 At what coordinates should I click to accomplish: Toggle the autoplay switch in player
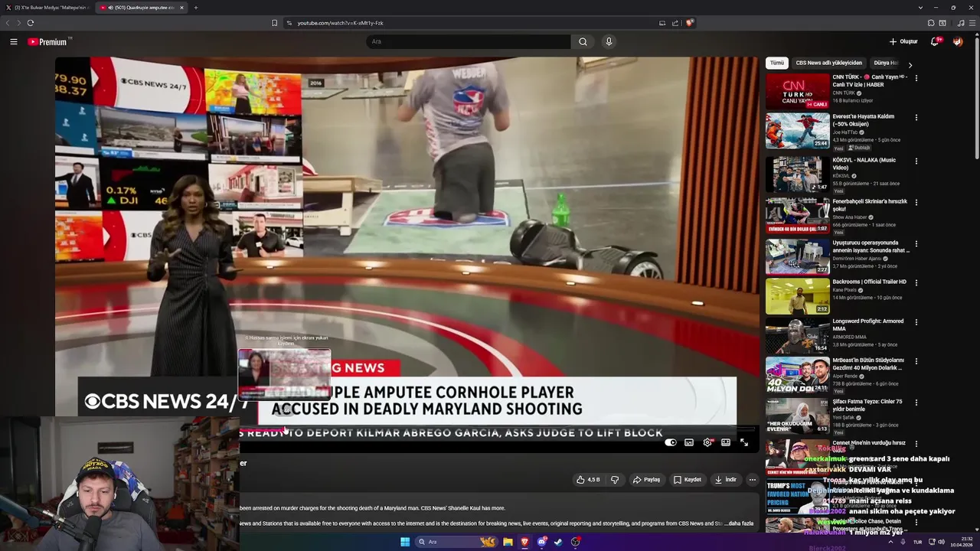671,442
